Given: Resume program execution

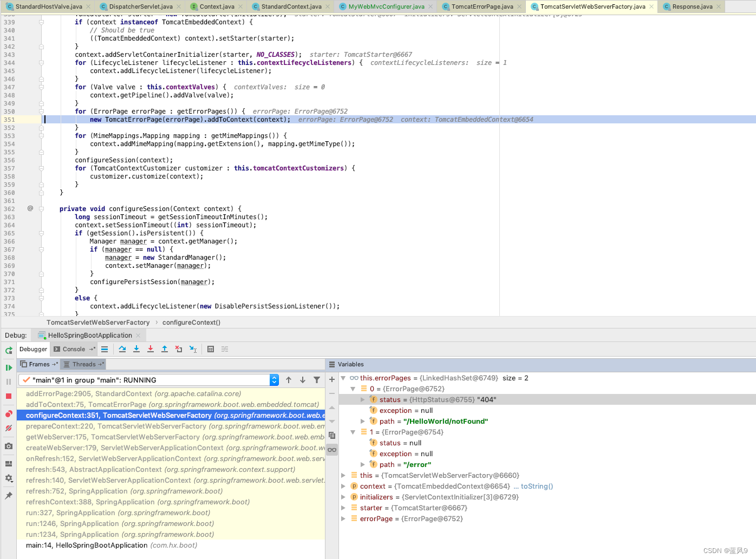Looking at the screenshot, I should click(x=9, y=368).
